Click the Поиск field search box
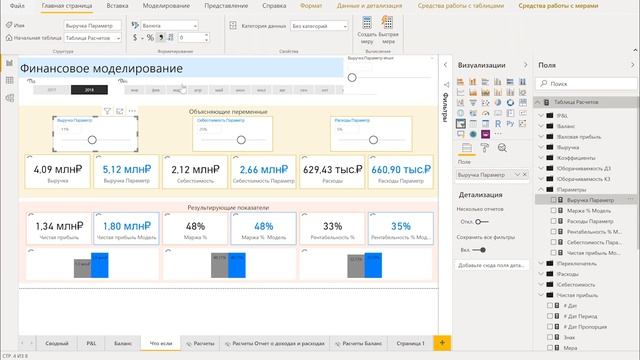Viewport: 640px width, 360px height. (587, 83)
